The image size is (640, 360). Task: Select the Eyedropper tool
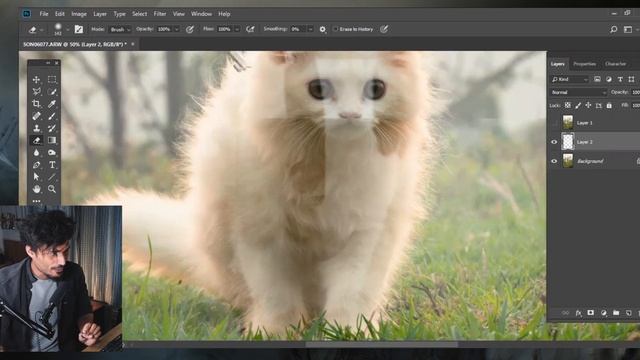52,104
